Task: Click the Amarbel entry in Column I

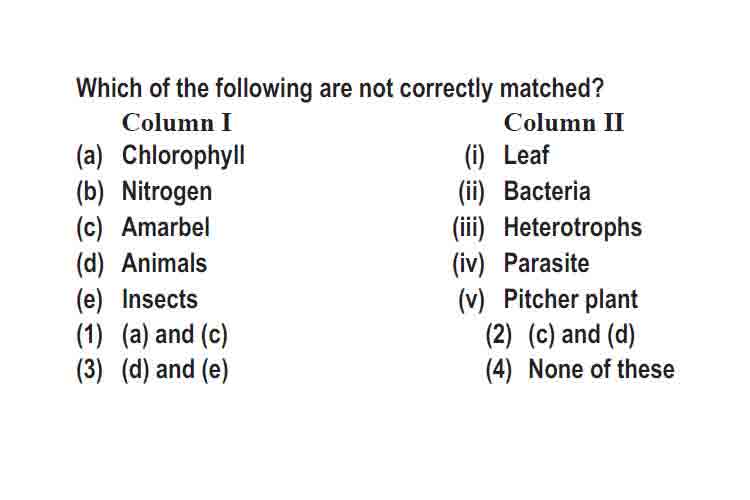Action: coord(165,227)
